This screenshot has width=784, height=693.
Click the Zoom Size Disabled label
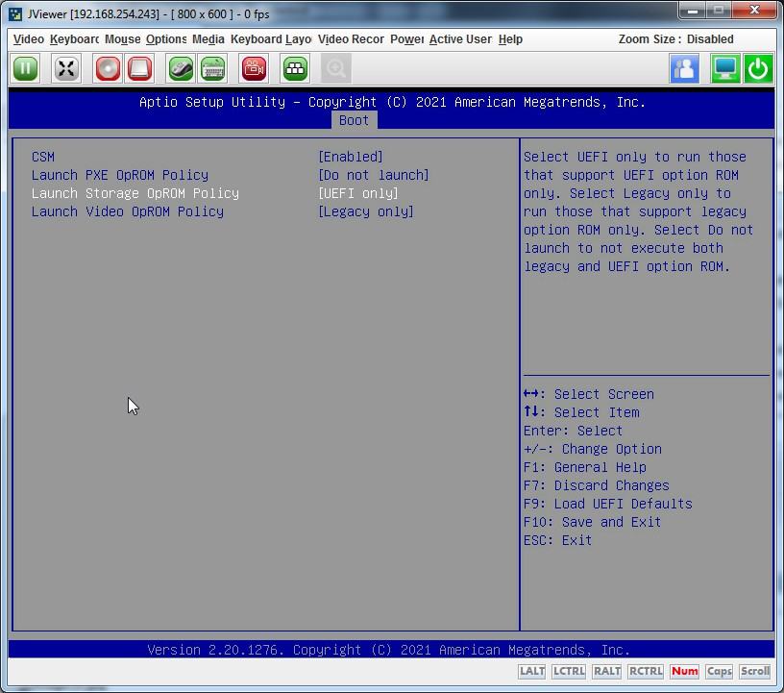(676, 39)
